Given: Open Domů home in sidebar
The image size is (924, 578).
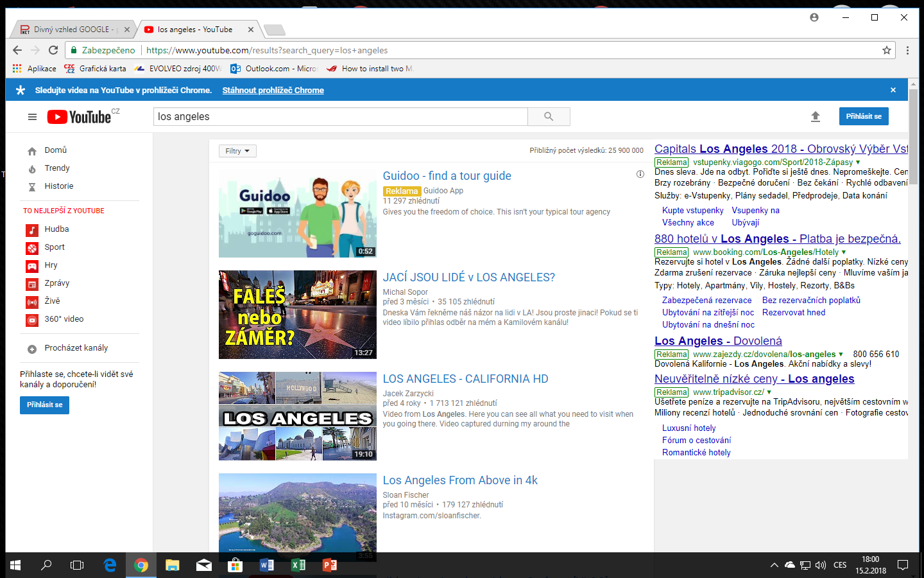Looking at the screenshot, I should [56, 150].
